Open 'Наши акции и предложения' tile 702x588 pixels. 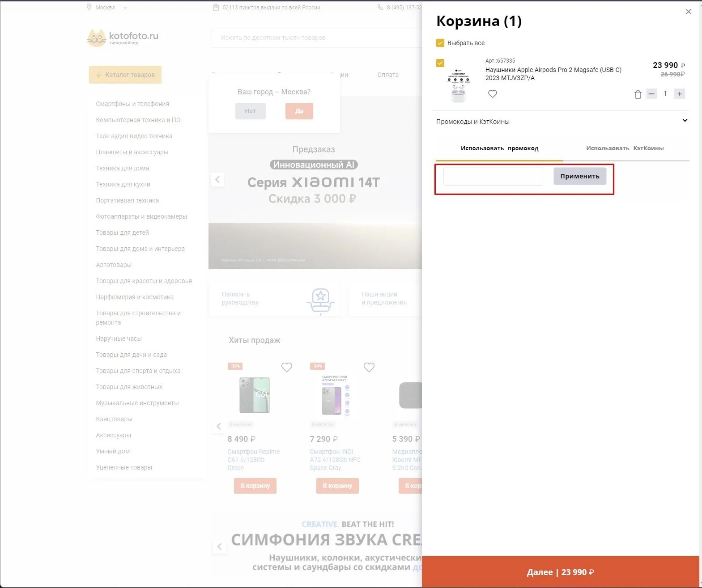pos(385,298)
